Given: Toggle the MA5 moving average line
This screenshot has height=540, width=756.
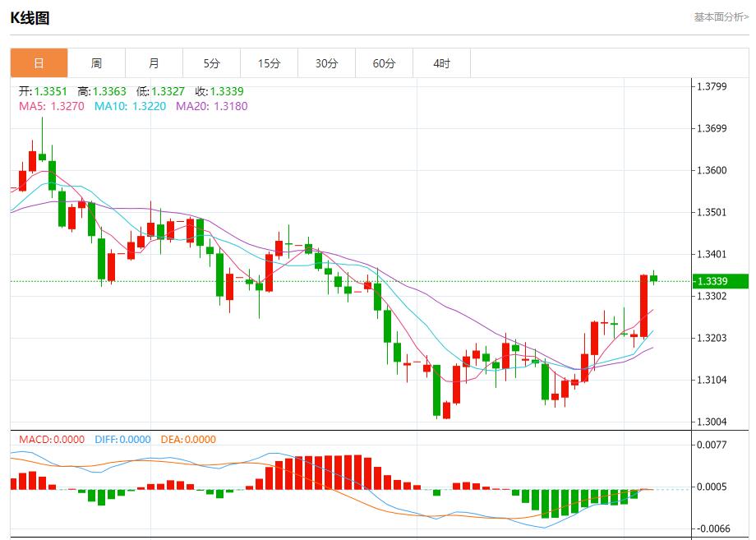Looking at the screenshot, I should coord(51,106).
